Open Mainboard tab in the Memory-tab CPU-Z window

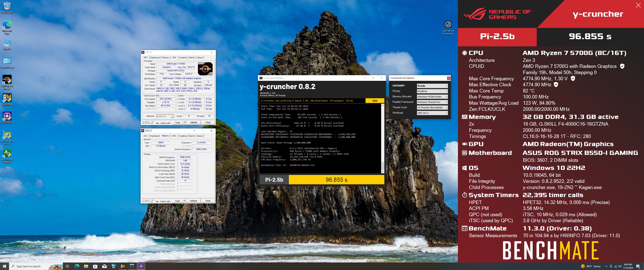pos(155,136)
